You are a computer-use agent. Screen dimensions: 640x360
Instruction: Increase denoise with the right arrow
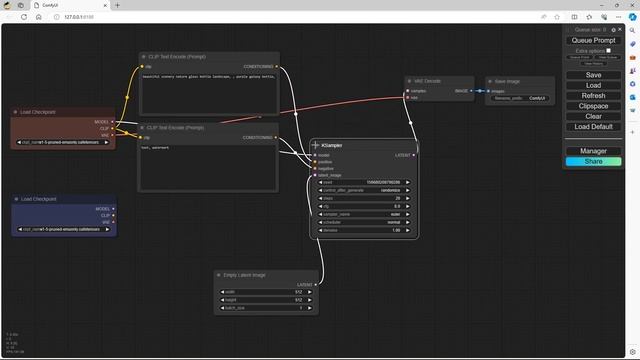(x=407, y=230)
